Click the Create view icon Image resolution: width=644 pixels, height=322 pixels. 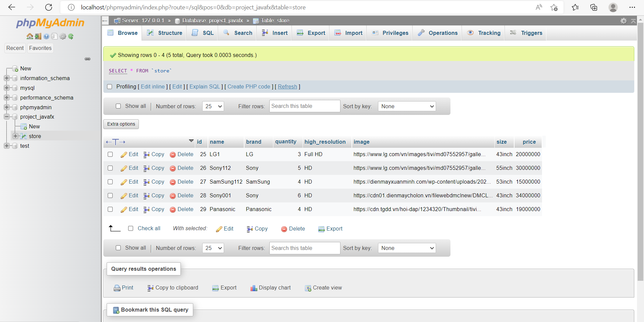point(308,288)
